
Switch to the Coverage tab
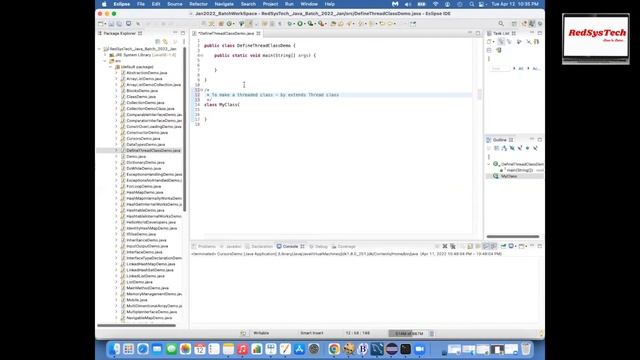click(x=344, y=247)
